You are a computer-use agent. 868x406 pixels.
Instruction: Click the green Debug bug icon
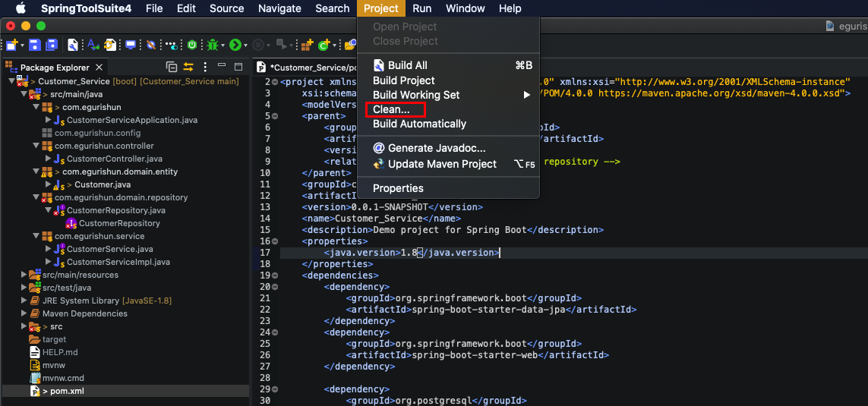tap(213, 45)
